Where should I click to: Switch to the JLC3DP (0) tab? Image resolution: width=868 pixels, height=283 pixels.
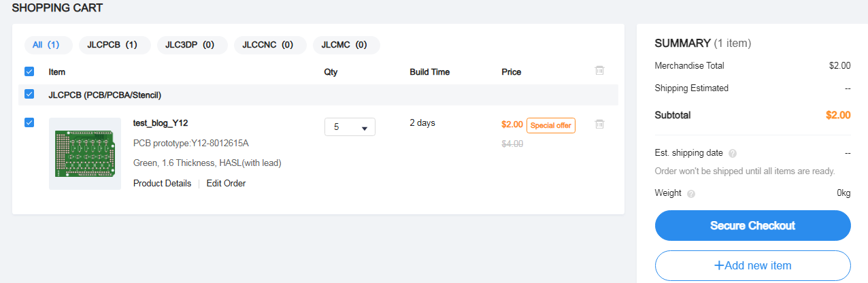(190, 45)
